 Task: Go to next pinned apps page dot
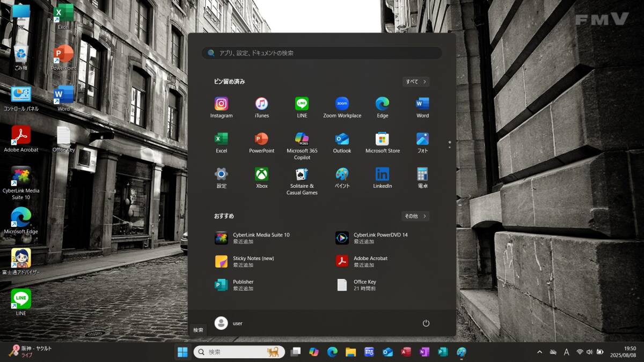pos(450,147)
